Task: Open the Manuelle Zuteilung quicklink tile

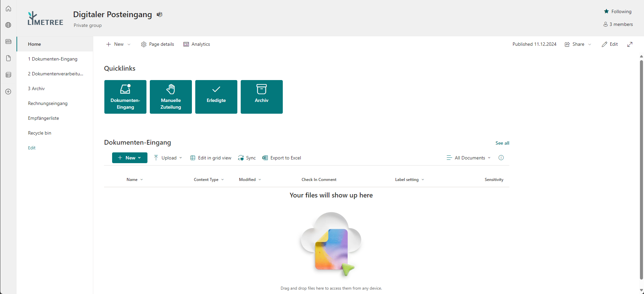Action: (171, 97)
